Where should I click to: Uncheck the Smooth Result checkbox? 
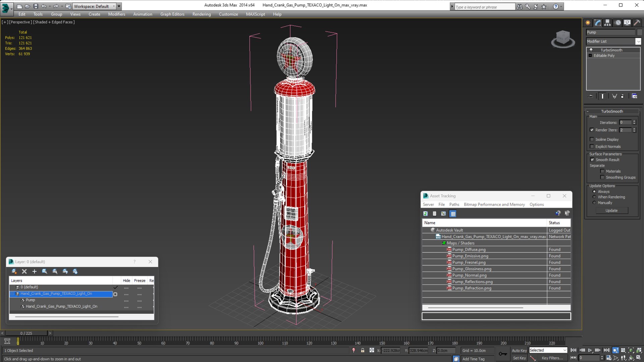coord(592,160)
